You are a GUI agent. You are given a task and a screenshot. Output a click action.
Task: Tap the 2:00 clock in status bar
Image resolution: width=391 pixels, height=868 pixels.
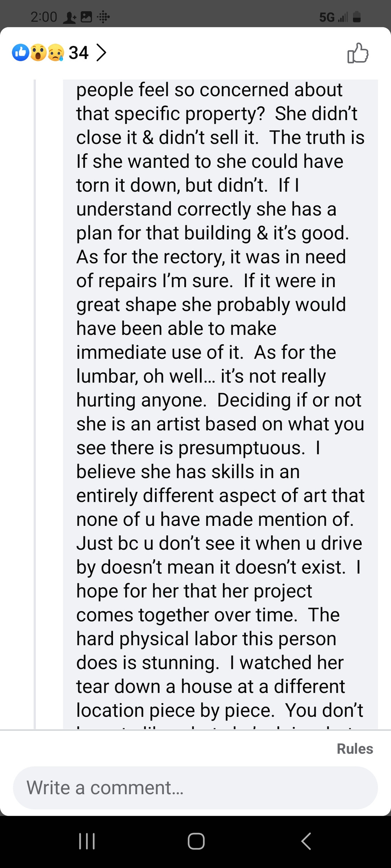(44, 17)
